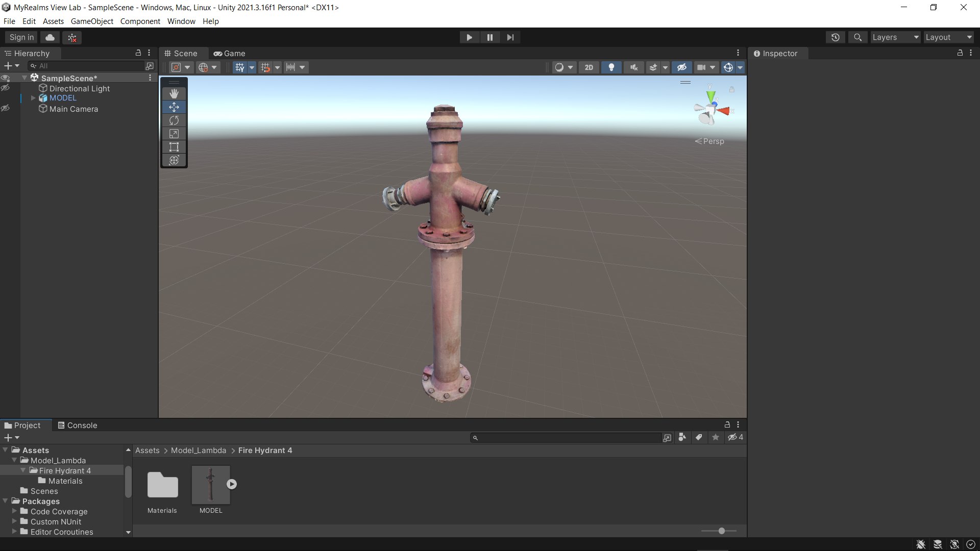This screenshot has width=980, height=551.
Task: Open the Component menu
Action: coord(140,21)
